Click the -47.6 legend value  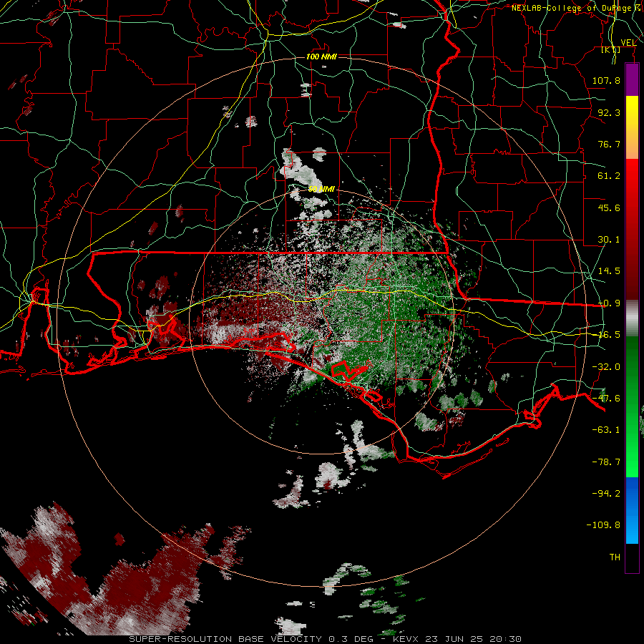(x=606, y=399)
